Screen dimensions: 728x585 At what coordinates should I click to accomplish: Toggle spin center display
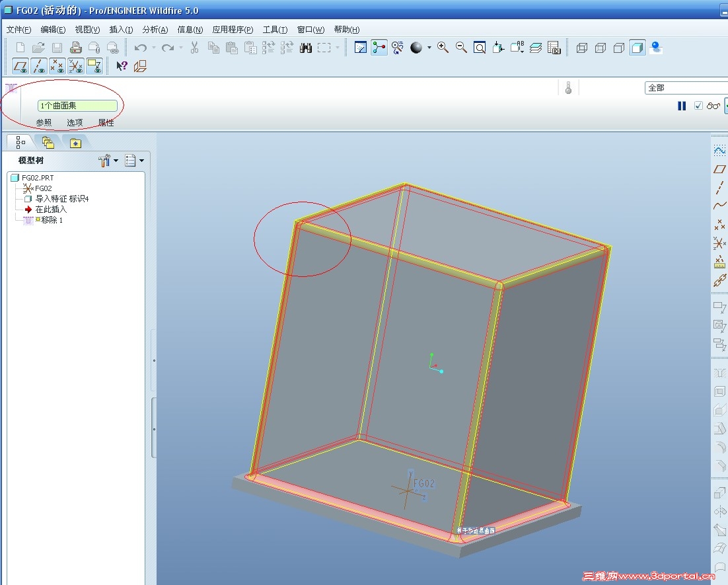[379, 48]
